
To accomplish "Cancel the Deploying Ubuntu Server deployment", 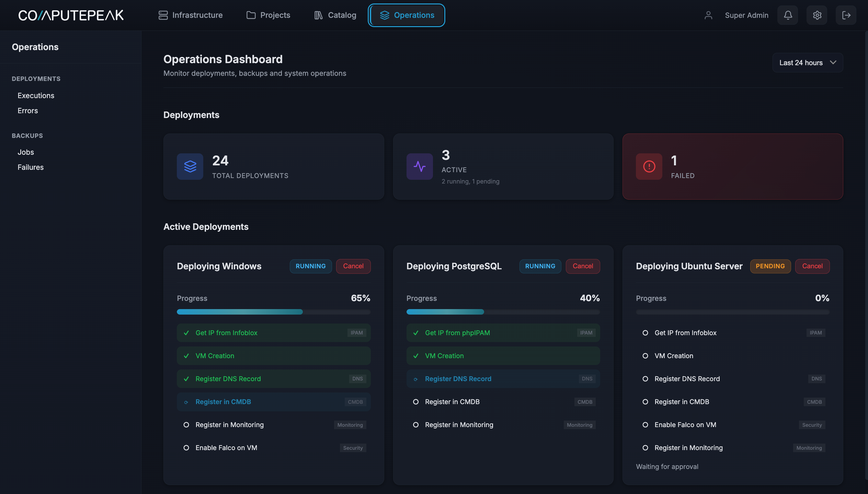I will click(x=812, y=266).
